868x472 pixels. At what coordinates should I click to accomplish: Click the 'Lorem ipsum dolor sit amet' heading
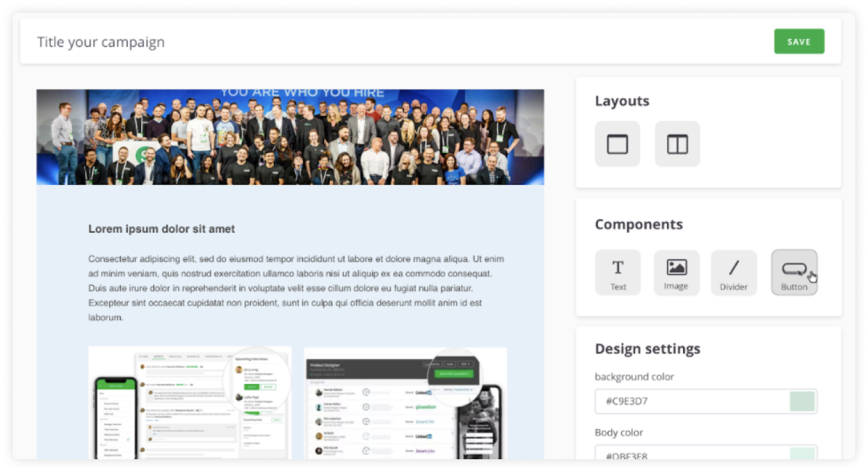[161, 229]
